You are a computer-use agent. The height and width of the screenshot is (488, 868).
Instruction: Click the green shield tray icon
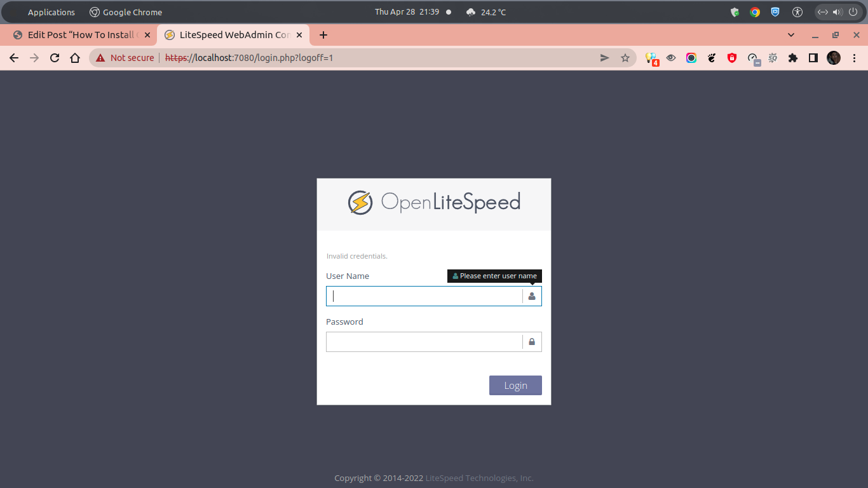(735, 12)
